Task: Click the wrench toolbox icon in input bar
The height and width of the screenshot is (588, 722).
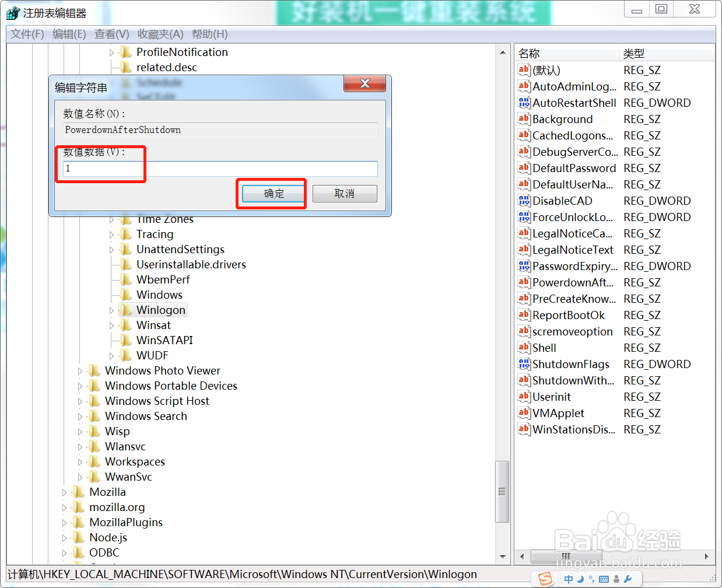Action: click(x=628, y=579)
